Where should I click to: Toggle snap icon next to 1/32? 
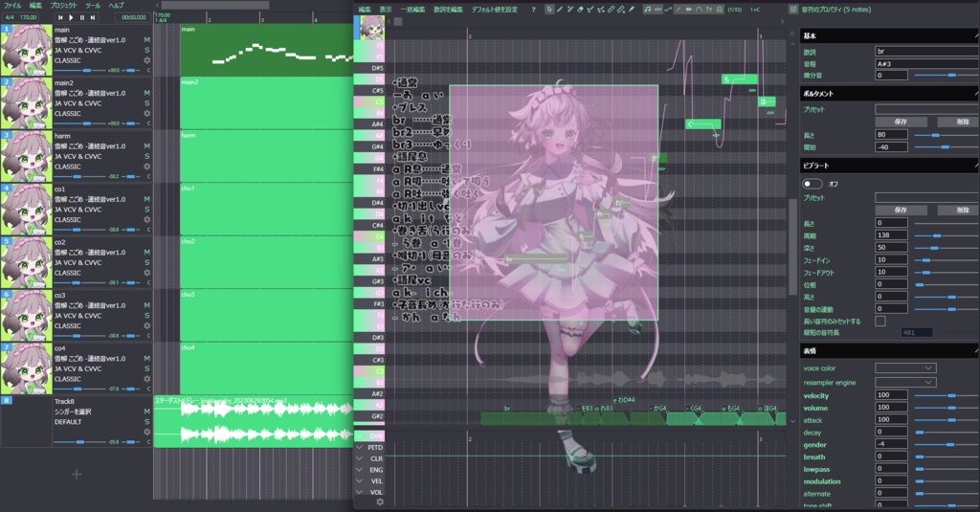pyautogui.click(x=720, y=10)
